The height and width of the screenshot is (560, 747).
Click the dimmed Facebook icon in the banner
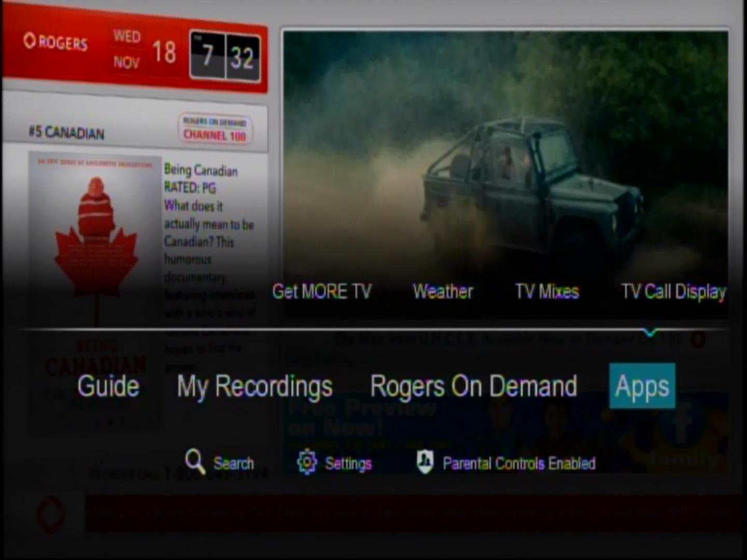tap(683, 422)
